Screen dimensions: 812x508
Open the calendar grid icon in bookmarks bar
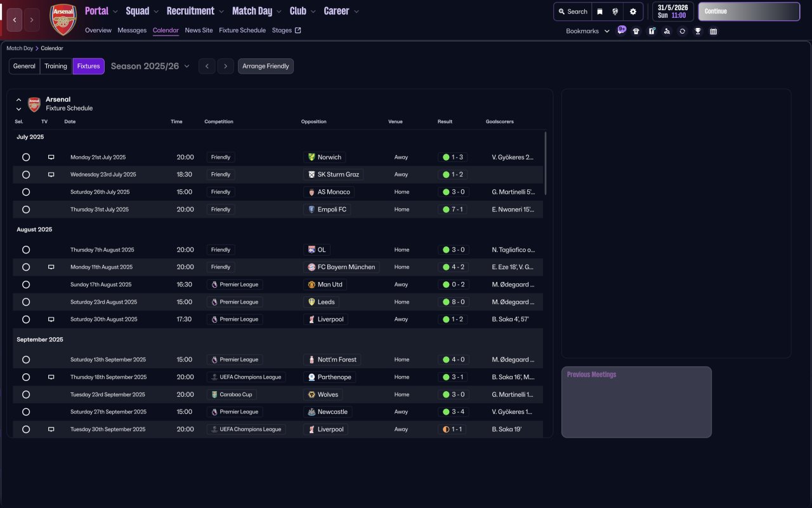click(x=713, y=31)
